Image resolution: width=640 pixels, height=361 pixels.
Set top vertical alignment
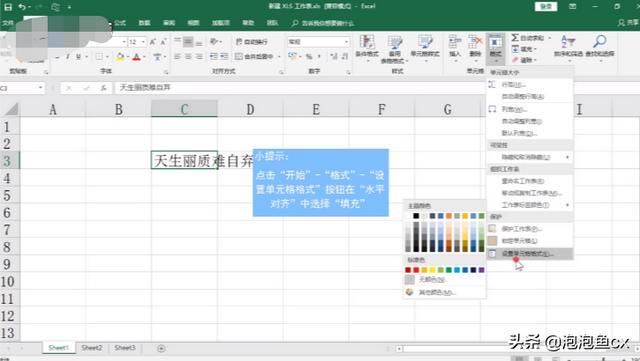(177, 41)
